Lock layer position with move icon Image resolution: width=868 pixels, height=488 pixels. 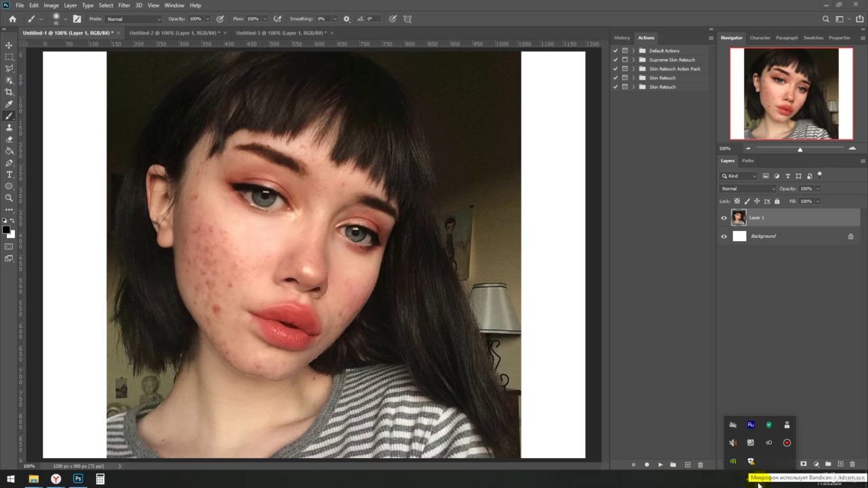(x=757, y=201)
